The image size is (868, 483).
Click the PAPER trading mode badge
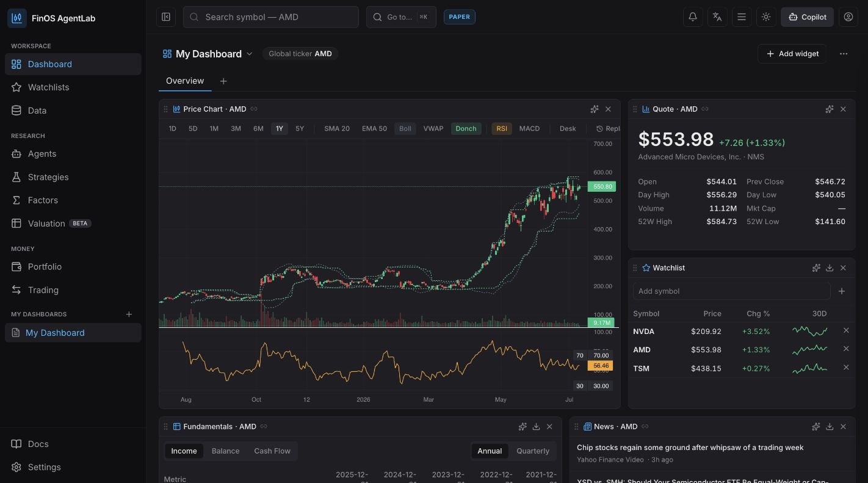pyautogui.click(x=460, y=17)
